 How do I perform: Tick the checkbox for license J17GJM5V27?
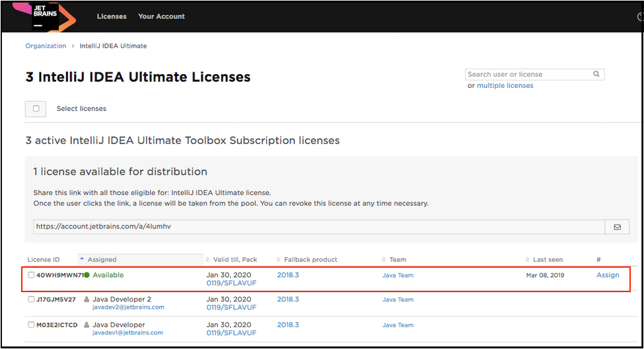coord(31,299)
